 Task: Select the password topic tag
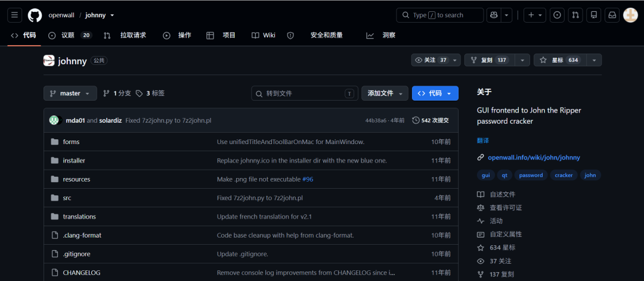(x=531, y=175)
